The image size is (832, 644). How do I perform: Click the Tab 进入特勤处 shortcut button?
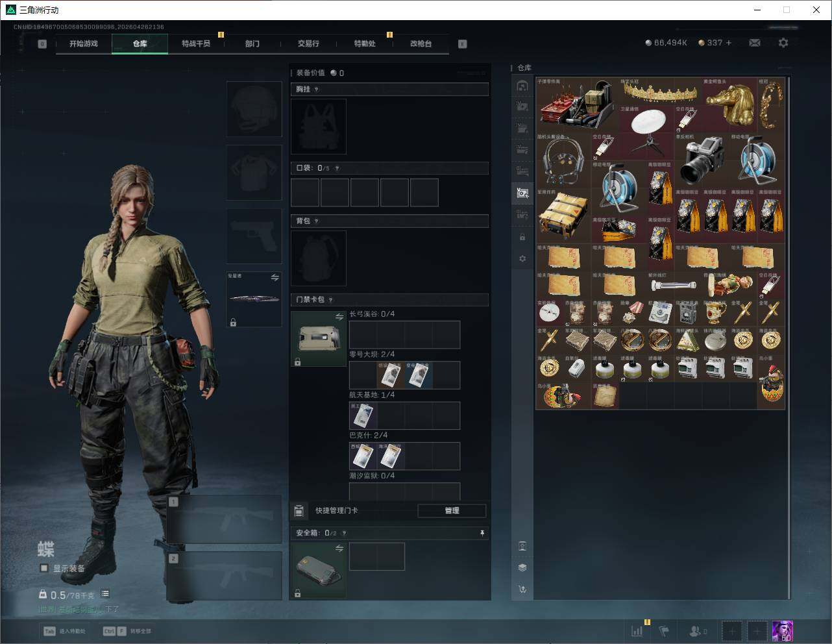click(x=65, y=631)
